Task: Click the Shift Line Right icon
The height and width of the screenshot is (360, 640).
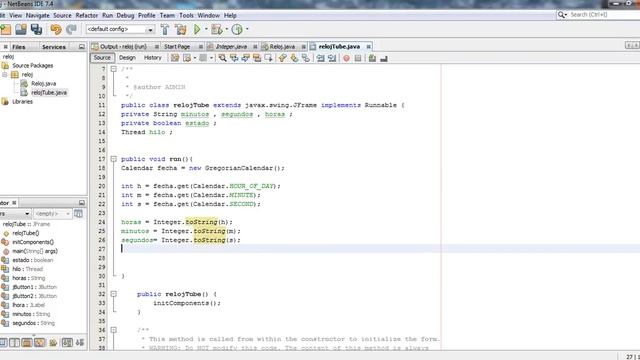Action: (332, 58)
